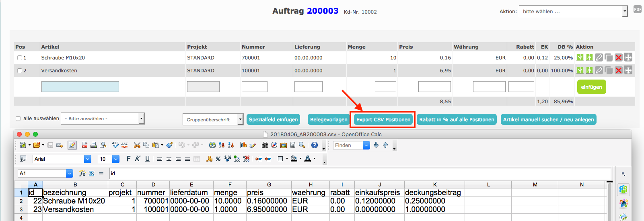Click the PDF icon beside the Aktion dropdown
The height and width of the screenshot is (221, 644).
pos(638,10)
